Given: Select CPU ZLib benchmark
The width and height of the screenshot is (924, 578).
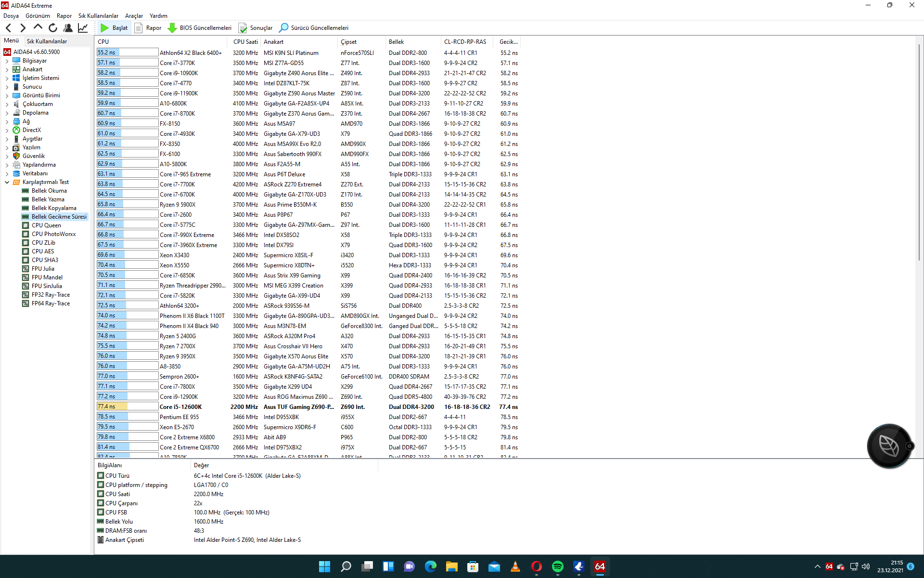Looking at the screenshot, I should point(43,243).
